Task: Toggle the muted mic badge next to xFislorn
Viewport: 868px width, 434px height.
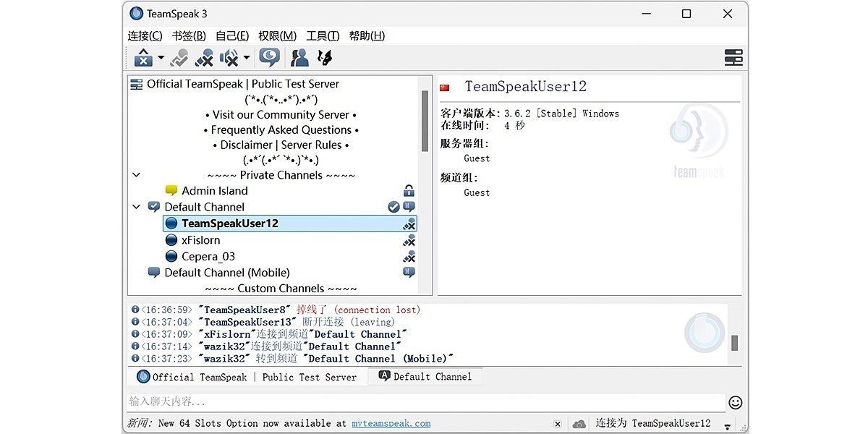Action: (x=409, y=239)
